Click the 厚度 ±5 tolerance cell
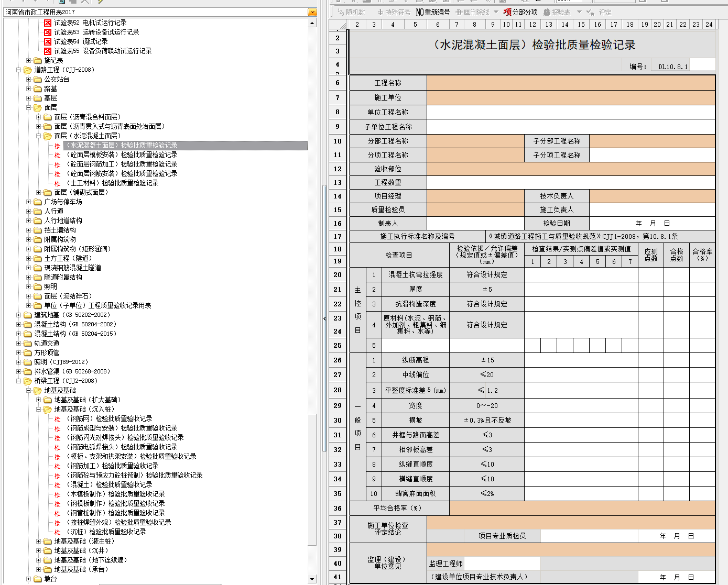 [x=487, y=289]
